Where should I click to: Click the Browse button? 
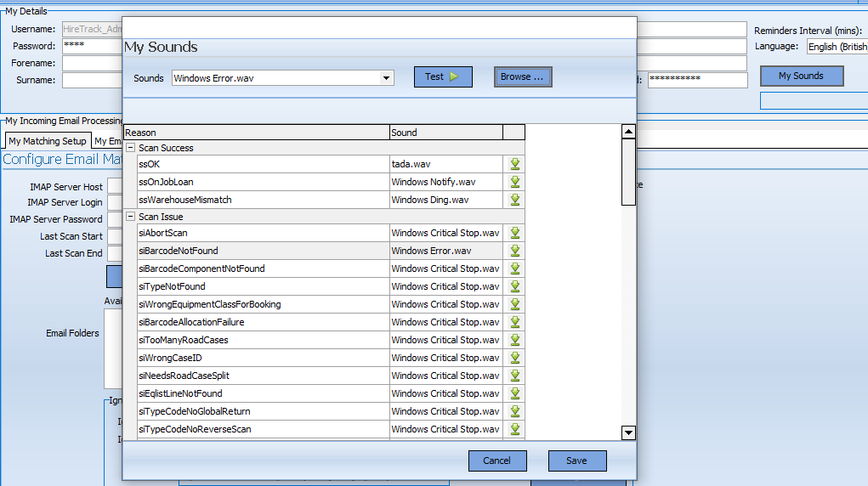coord(523,77)
